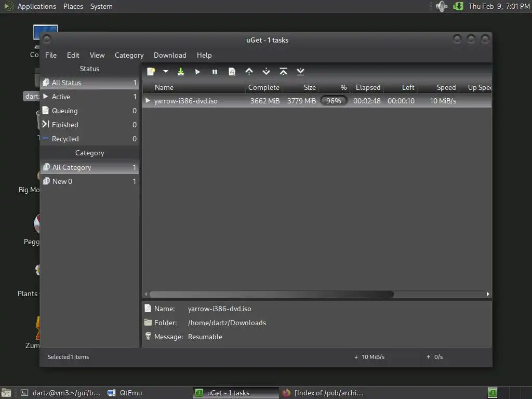532x399 pixels.
Task: Open the File menu
Action: click(51, 55)
